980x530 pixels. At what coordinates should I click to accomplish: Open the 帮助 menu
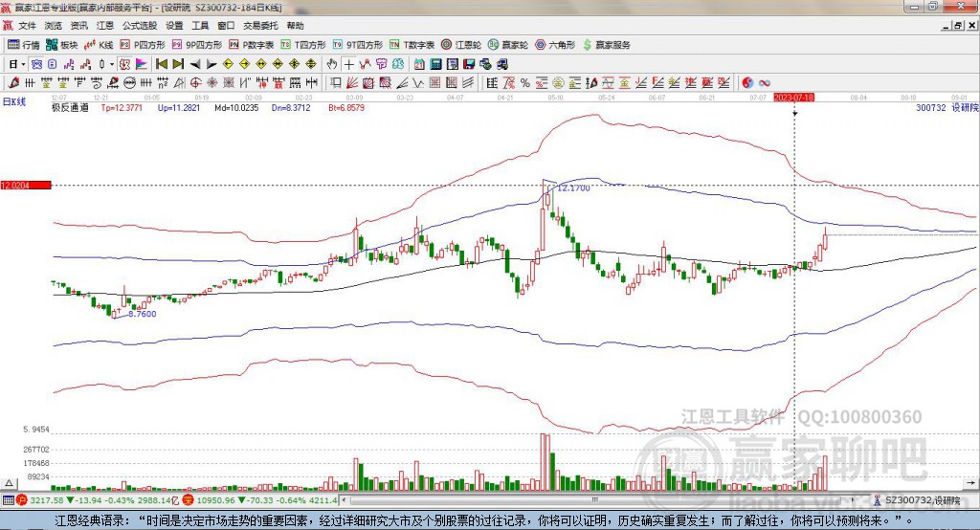[295, 26]
